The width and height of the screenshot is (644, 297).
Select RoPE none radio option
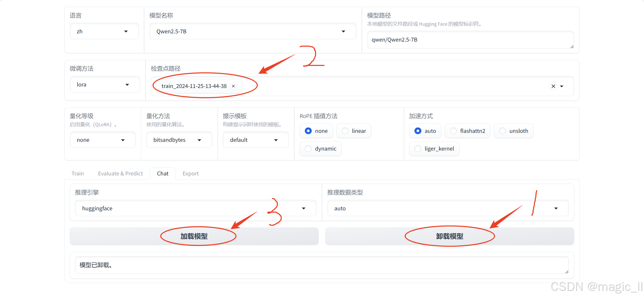pyautogui.click(x=316, y=131)
